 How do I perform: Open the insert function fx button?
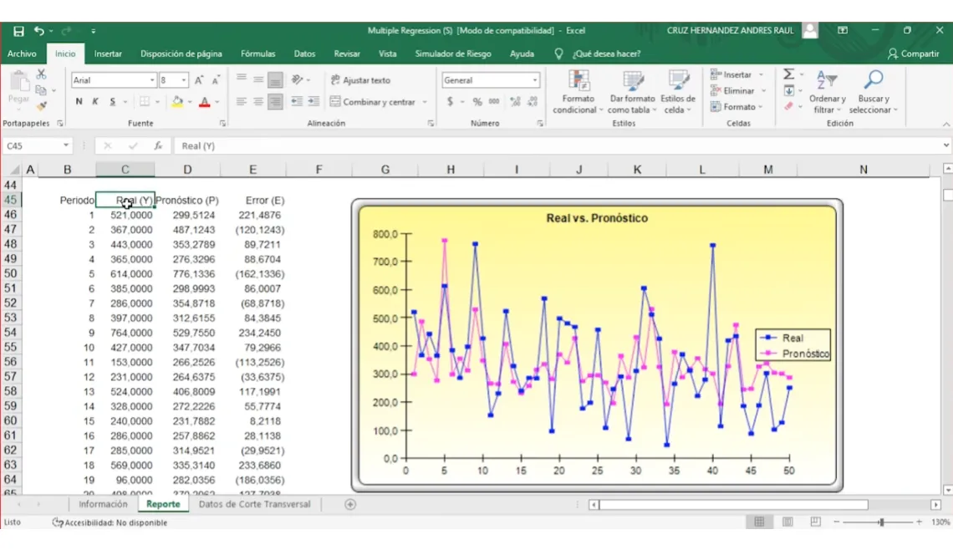(x=158, y=145)
